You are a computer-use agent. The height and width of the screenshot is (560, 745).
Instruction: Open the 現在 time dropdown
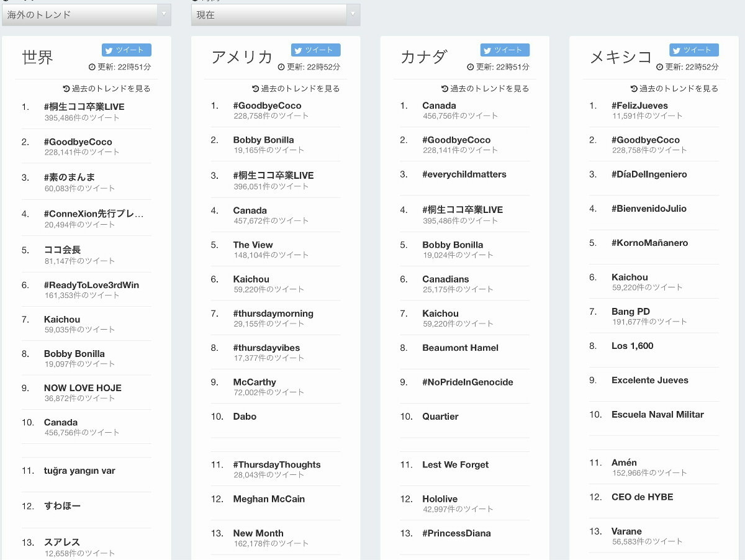coord(276,14)
